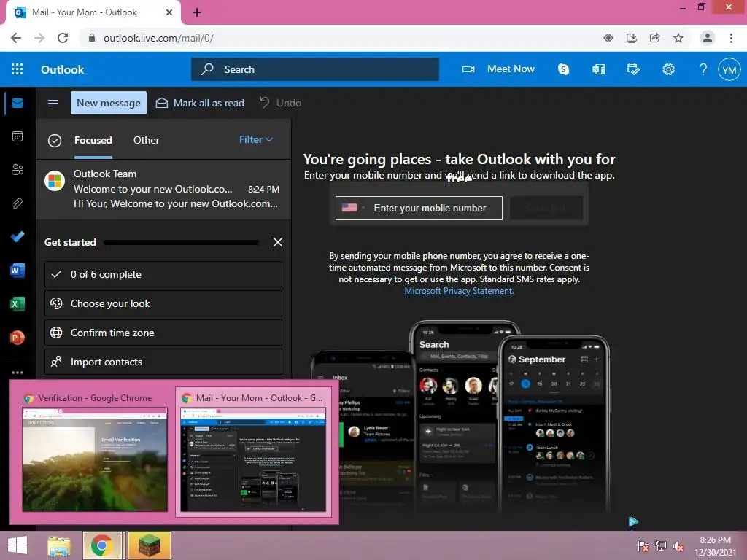Click the mobile number input field
This screenshot has width=747, height=560.
tap(419, 208)
